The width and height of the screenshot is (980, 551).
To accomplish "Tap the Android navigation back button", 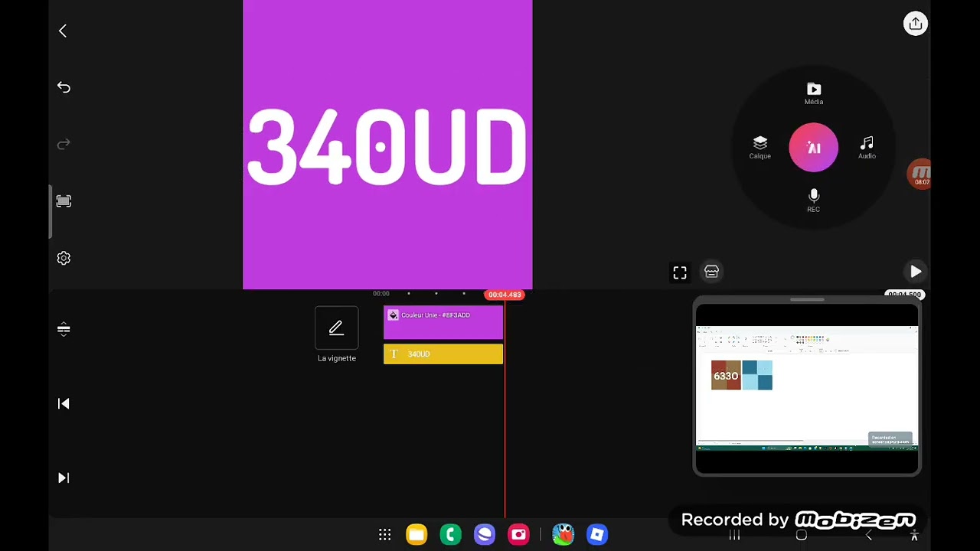I will (x=868, y=536).
